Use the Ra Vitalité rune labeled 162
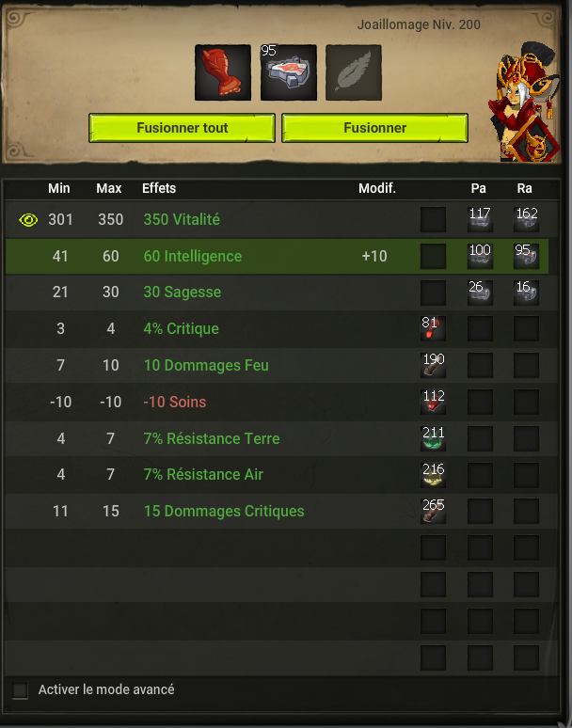The image size is (572, 728). pos(526,219)
